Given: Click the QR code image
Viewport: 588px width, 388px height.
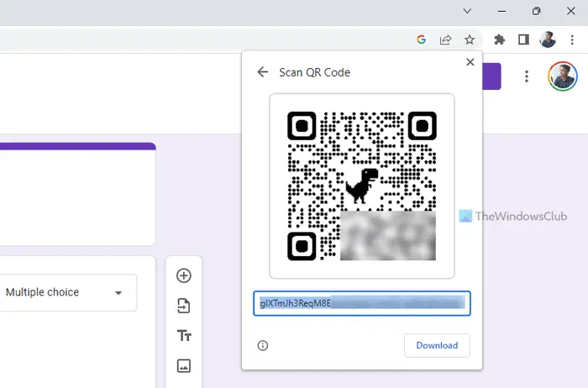Looking at the screenshot, I should click(x=362, y=186).
